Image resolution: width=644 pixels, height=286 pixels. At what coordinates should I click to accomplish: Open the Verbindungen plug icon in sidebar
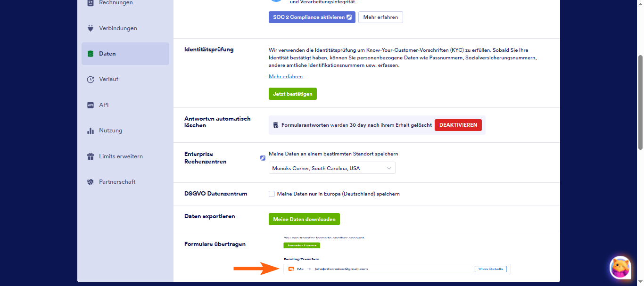tap(91, 28)
